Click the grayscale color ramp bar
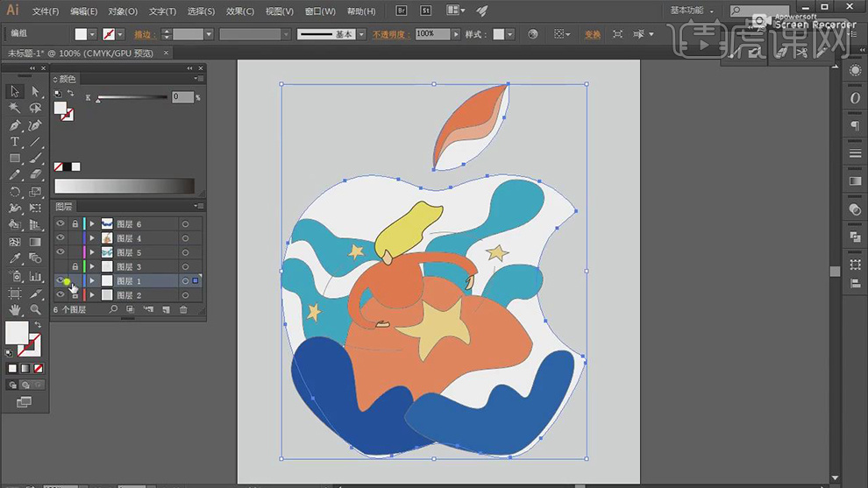868x488 pixels. pos(125,186)
